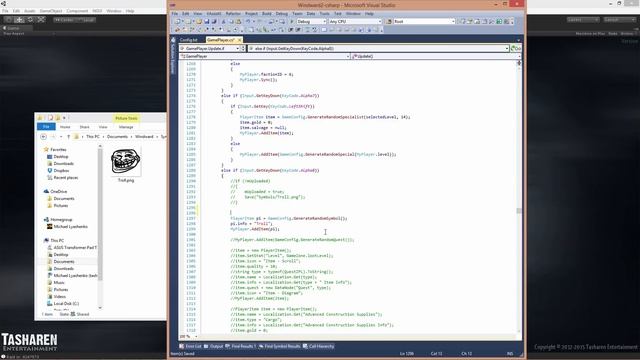Open the Refactor menu in Visual Studio

pos(233,13)
